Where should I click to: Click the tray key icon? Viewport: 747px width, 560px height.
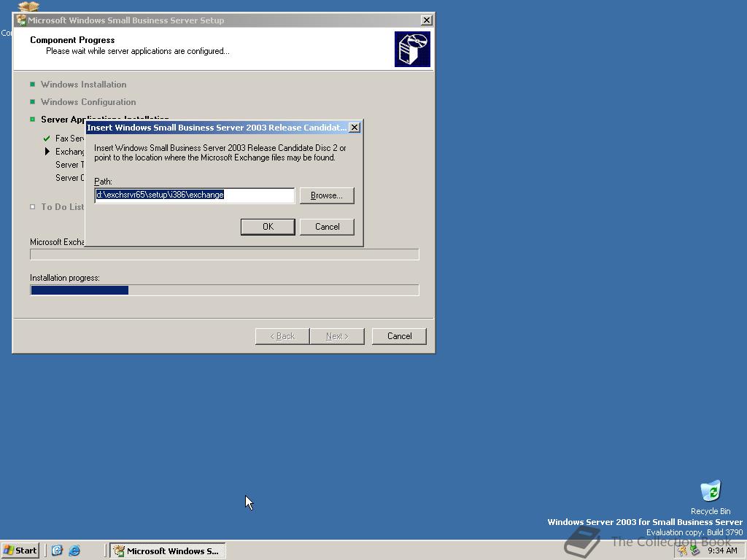coord(683,551)
